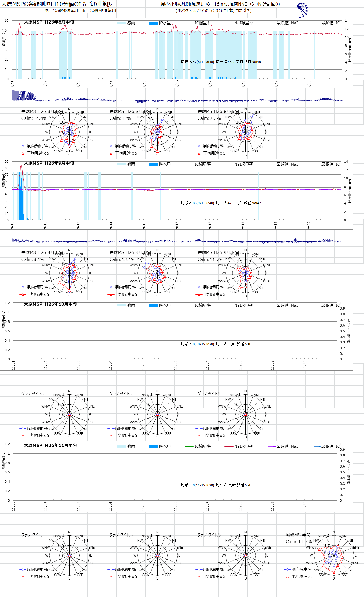Click 最頻値_IC legend entry in August chart
This screenshot has width=364, height=597.
[x=326, y=23]
